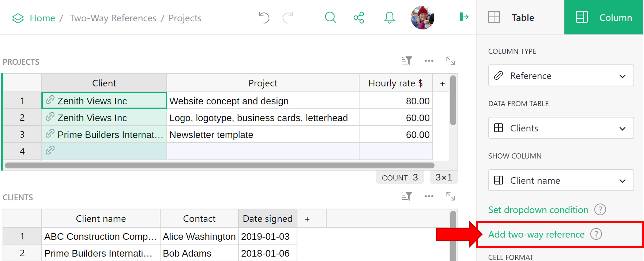Screen dimensions: 644x261
Task: Go to Home in breadcrumb
Action: click(x=42, y=18)
